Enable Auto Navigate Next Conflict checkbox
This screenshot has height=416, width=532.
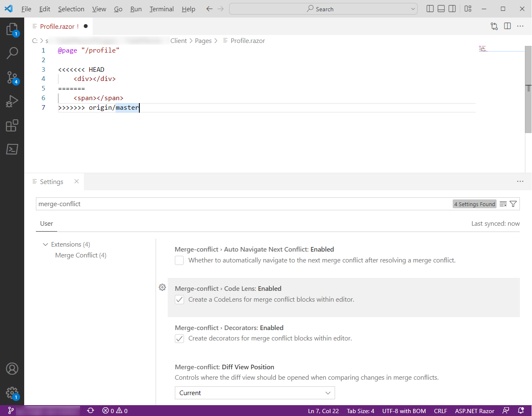point(179,260)
